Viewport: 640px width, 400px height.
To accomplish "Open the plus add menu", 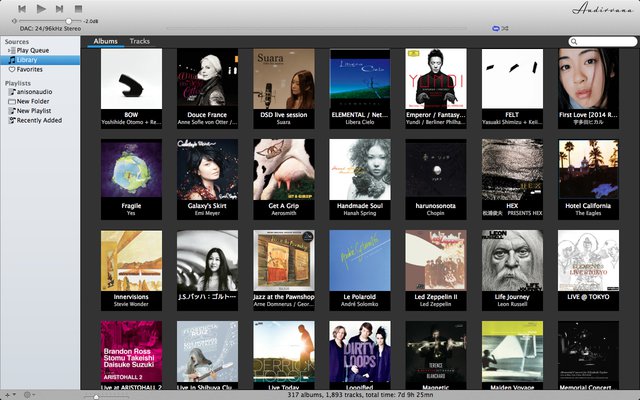I will (x=7, y=394).
